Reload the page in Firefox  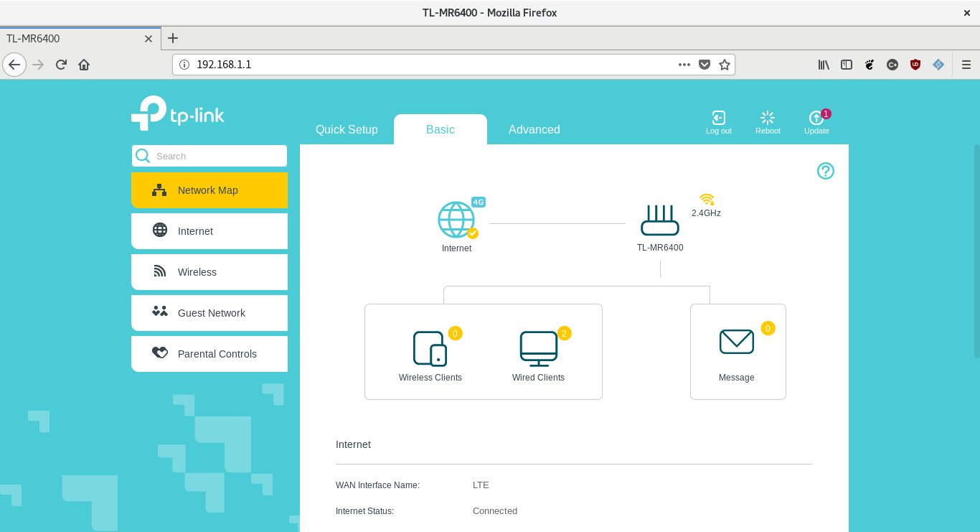pyautogui.click(x=61, y=65)
